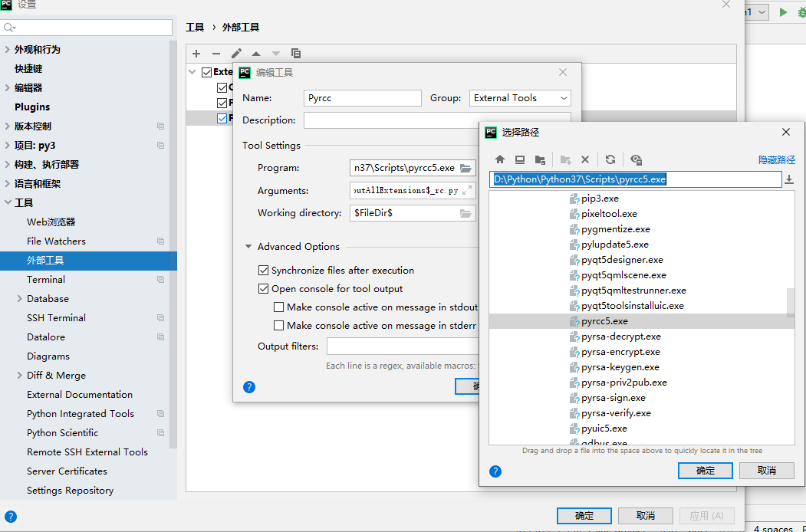Click the project-level icon beside Terminal
Screen dimensions: 806x532
(x=161, y=280)
